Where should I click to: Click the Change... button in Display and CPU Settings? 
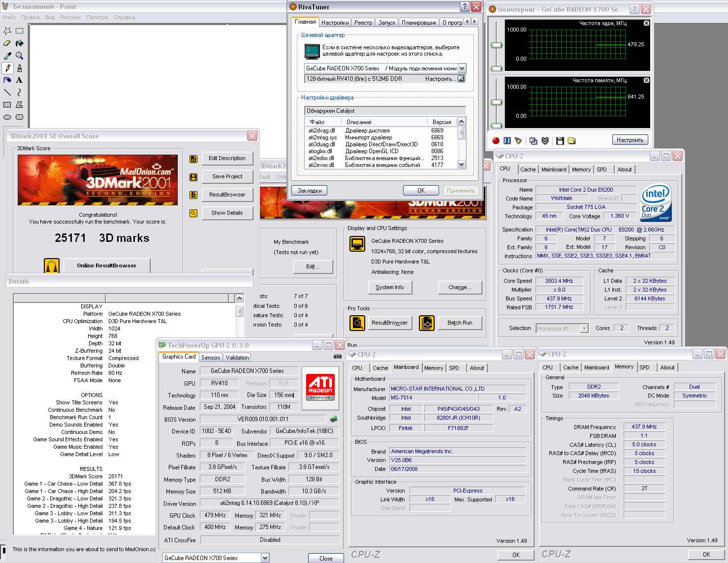460,287
